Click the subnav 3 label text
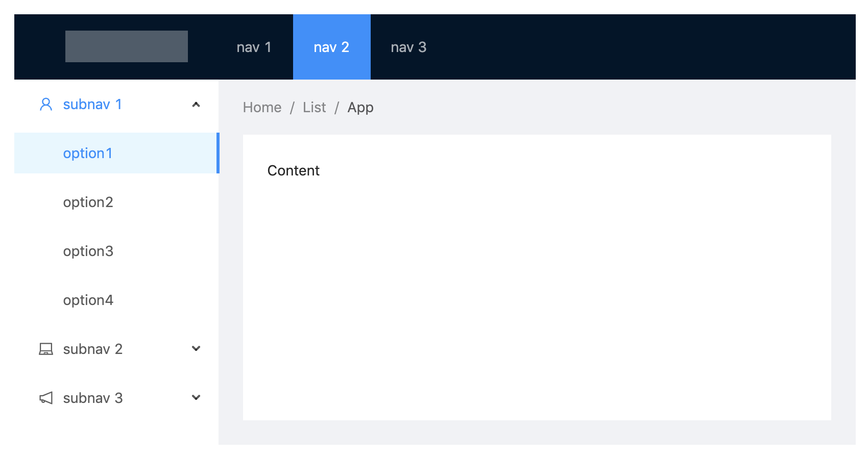The height and width of the screenshot is (457, 868). pos(92,398)
